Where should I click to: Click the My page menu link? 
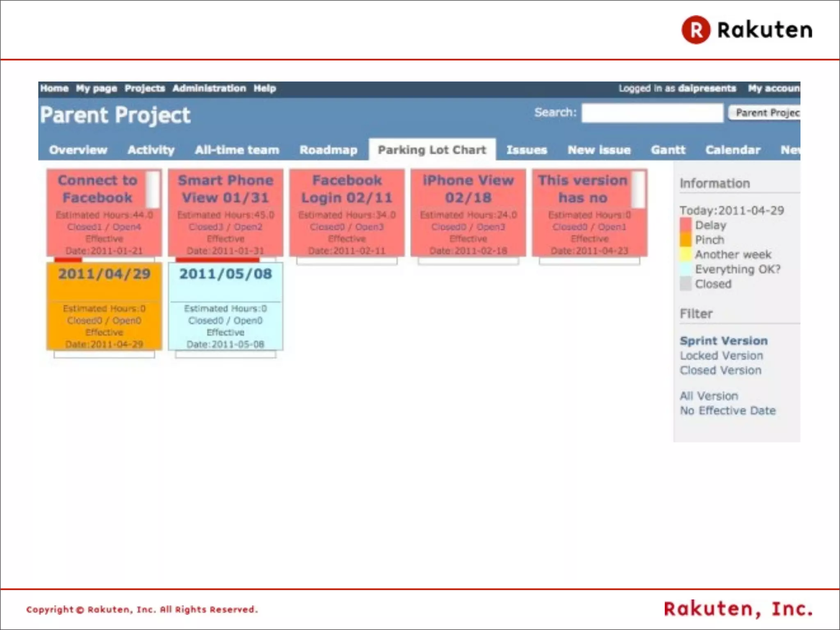pos(96,89)
